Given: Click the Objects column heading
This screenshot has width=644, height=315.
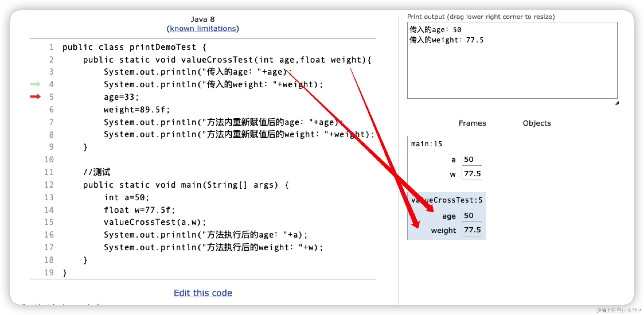Looking at the screenshot, I should pyautogui.click(x=536, y=123).
